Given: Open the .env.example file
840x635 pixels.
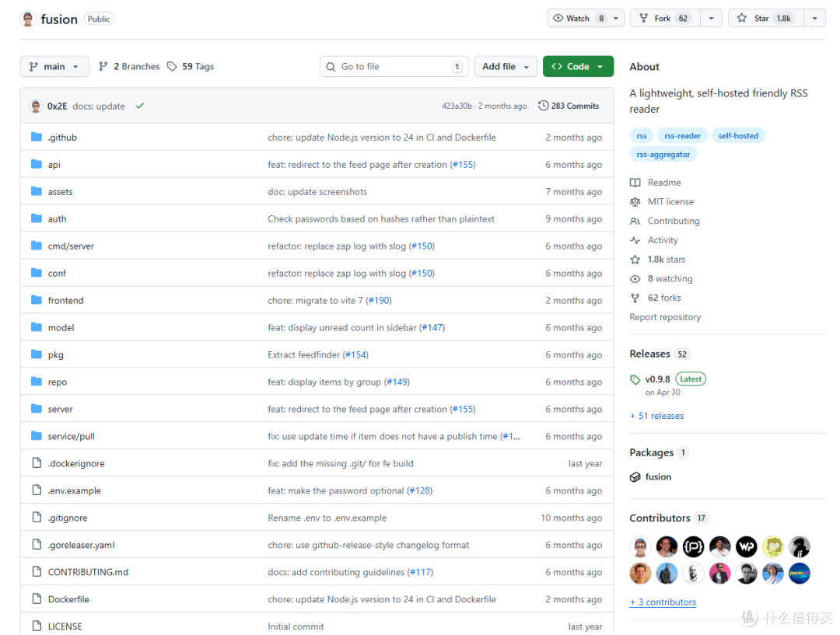Looking at the screenshot, I should point(75,491).
